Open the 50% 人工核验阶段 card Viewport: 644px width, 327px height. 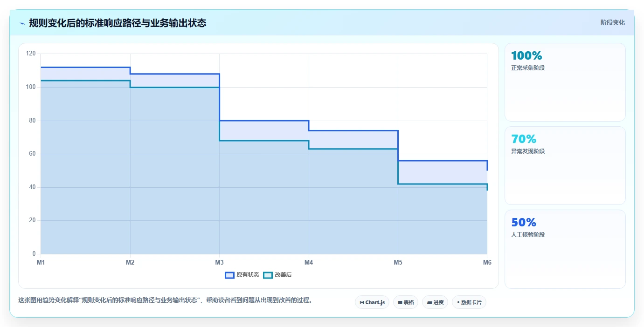[x=565, y=249]
